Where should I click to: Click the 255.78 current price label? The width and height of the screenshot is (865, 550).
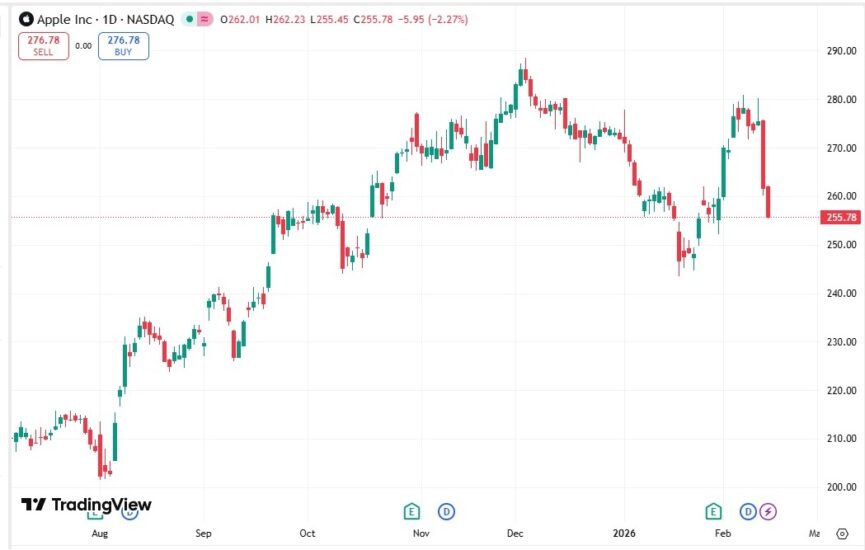click(x=837, y=217)
